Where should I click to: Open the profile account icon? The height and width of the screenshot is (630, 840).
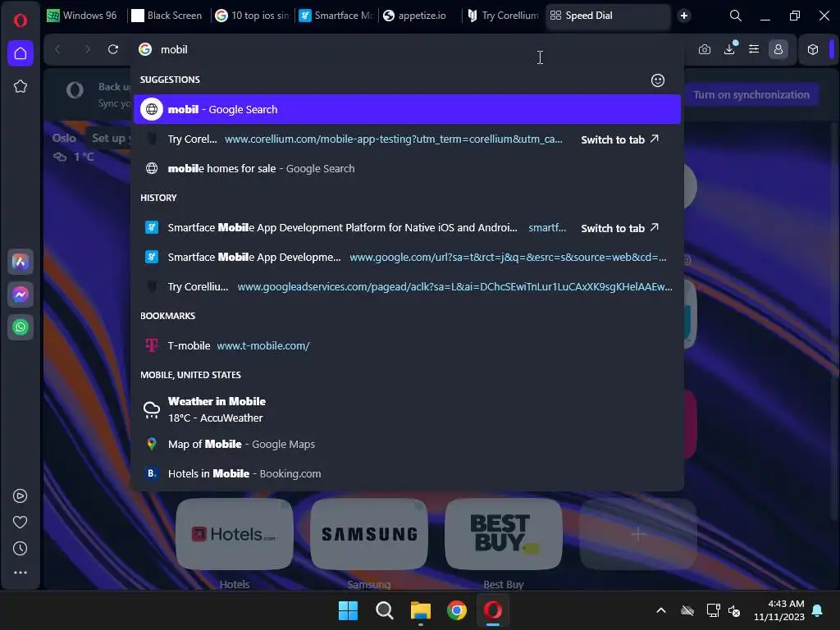tap(778, 49)
